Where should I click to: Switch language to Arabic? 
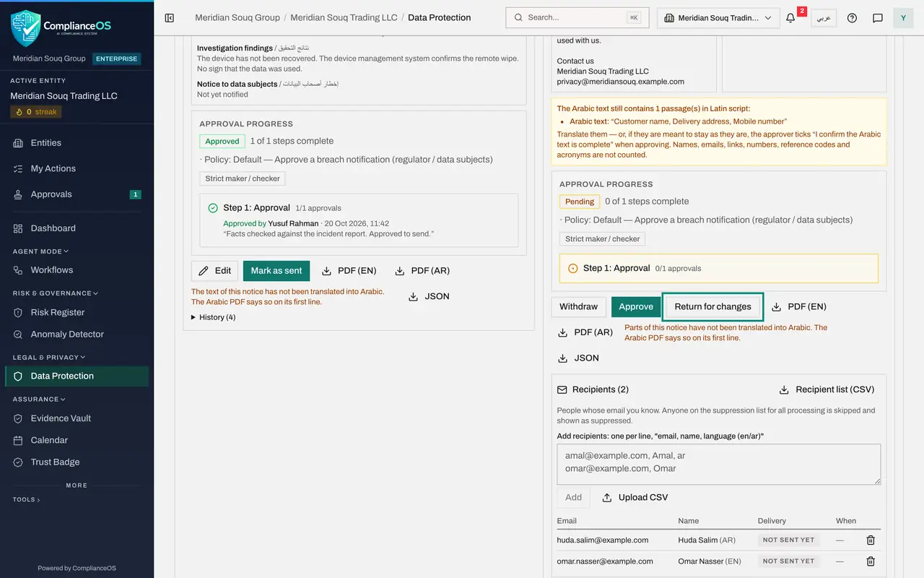[824, 18]
